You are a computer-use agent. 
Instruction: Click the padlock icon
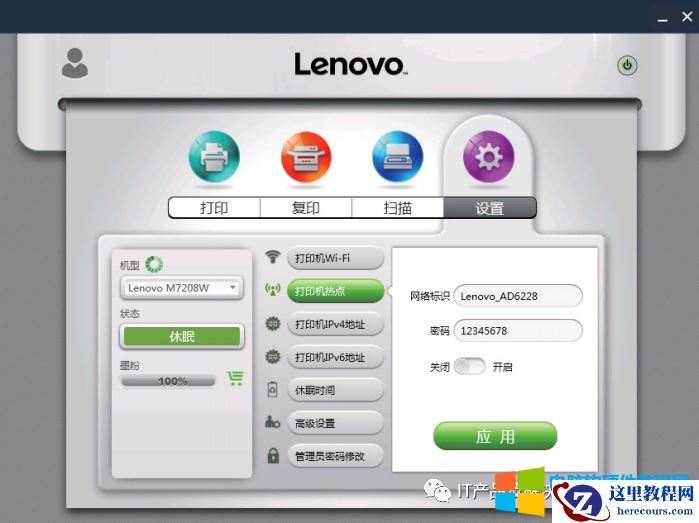pyautogui.click(x=273, y=455)
